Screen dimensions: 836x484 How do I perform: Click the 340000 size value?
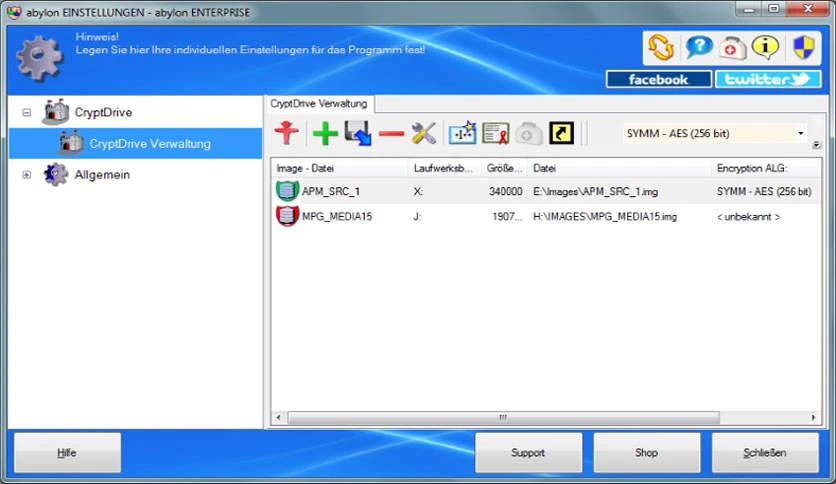tap(505, 191)
